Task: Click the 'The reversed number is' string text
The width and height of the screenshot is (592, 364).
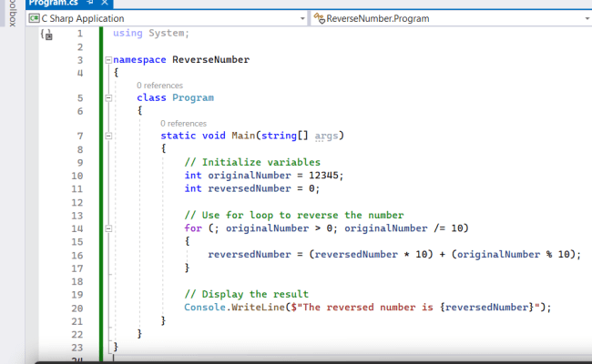Action: point(368,308)
